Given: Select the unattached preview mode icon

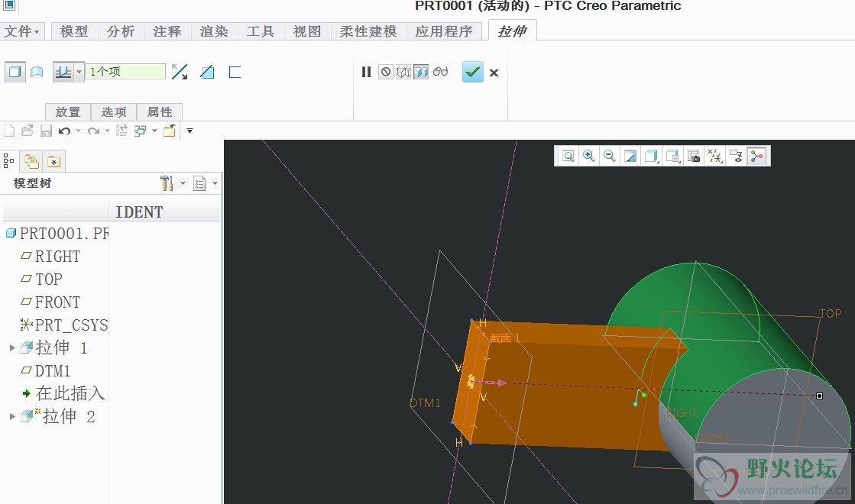Looking at the screenshot, I should (x=403, y=72).
